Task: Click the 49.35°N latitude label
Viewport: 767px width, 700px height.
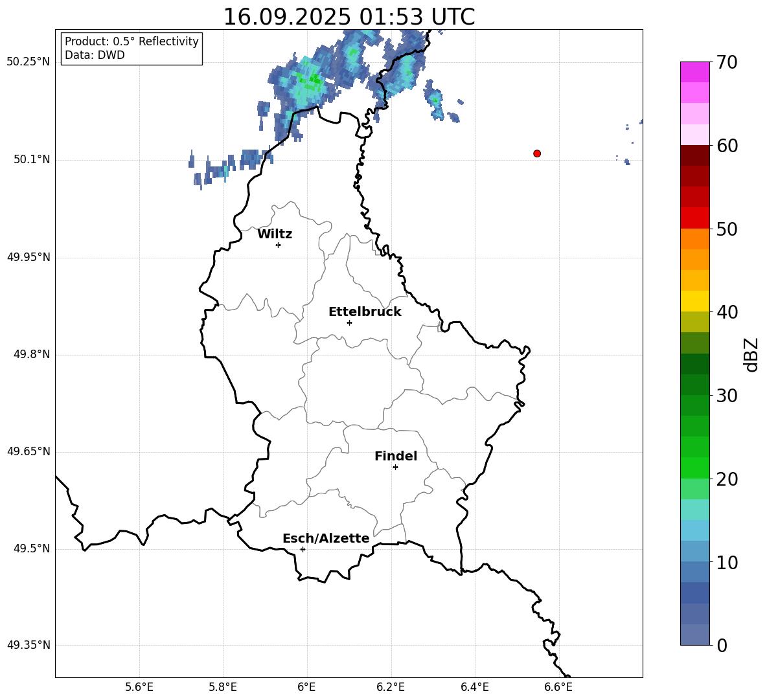Action: click(29, 645)
